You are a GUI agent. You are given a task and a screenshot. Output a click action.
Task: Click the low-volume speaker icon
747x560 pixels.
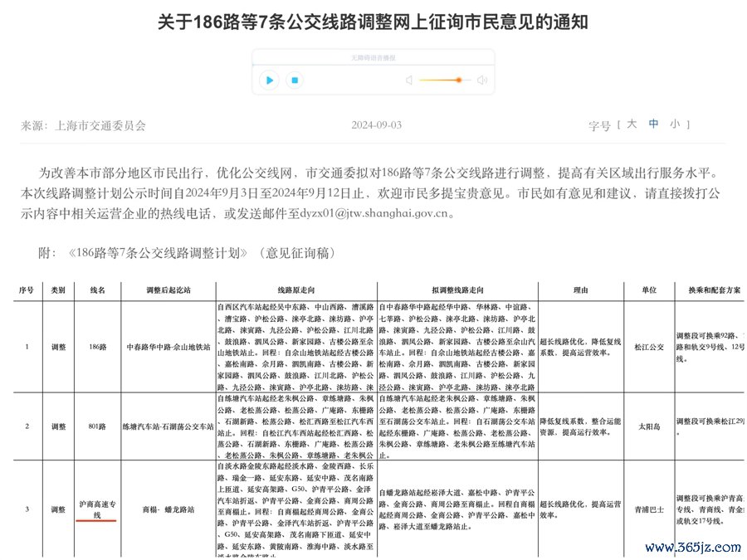pyautogui.click(x=408, y=80)
